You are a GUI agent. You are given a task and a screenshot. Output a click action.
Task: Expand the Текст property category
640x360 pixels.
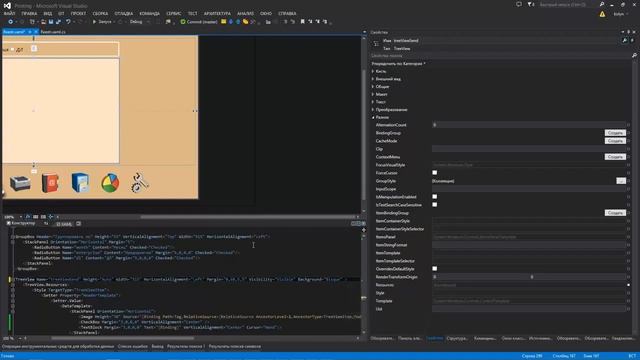[x=373, y=102]
